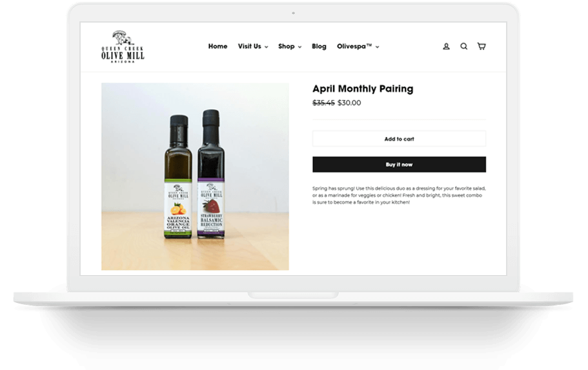This screenshot has width=588, height=370.
Task: Expand the Visit Us dropdown chevron
Action: click(267, 47)
